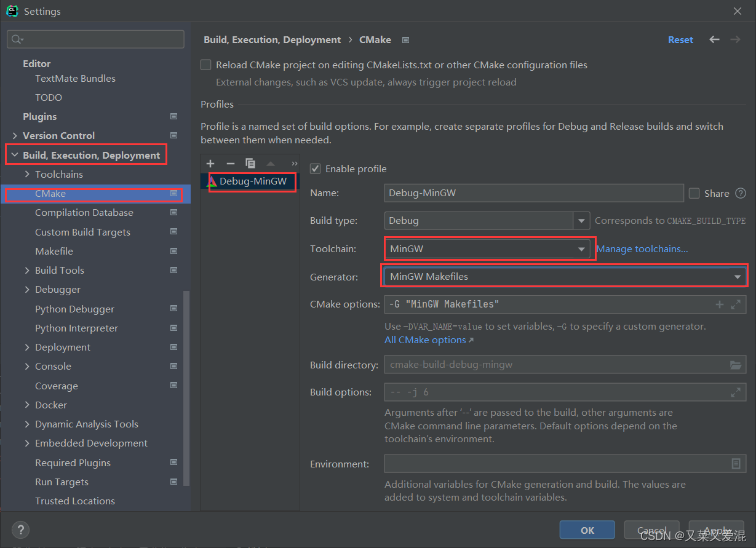The width and height of the screenshot is (756, 548).
Task: Click the settings tree vertical scrollbar
Action: click(187, 387)
